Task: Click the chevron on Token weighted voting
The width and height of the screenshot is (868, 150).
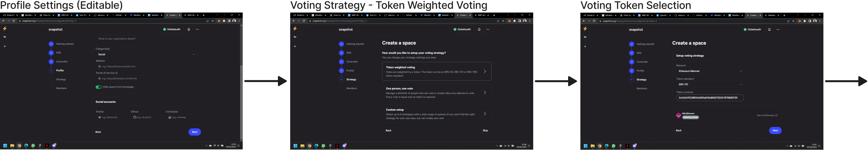Action: pos(484,71)
